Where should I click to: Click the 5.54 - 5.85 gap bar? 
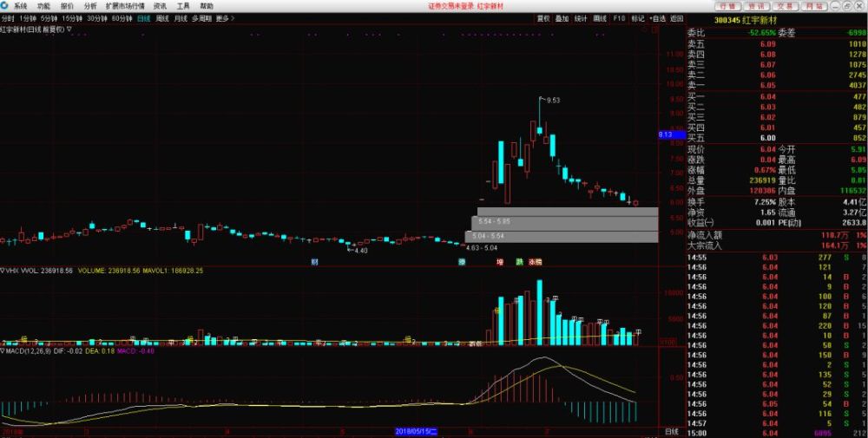point(565,223)
